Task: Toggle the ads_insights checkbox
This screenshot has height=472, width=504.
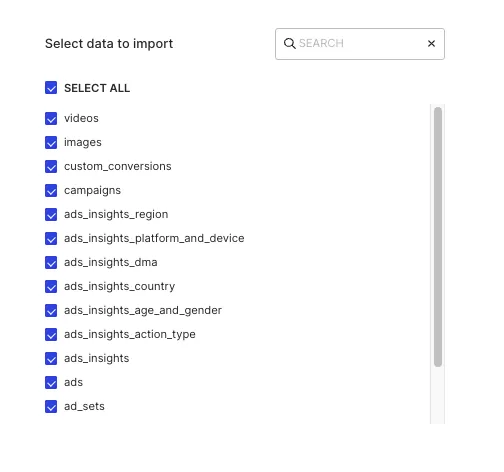Action: (x=51, y=358)
